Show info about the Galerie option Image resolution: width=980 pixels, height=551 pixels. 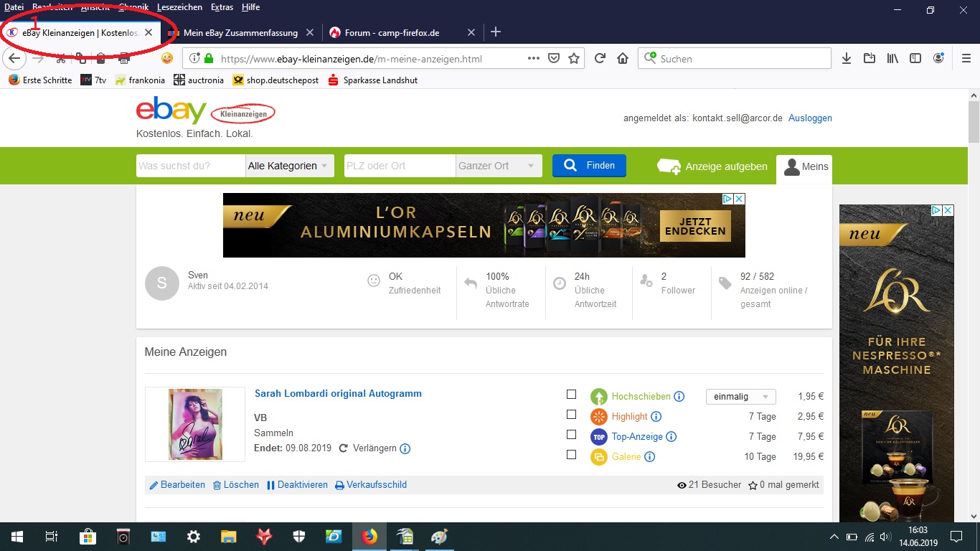[x=649, y=457]
